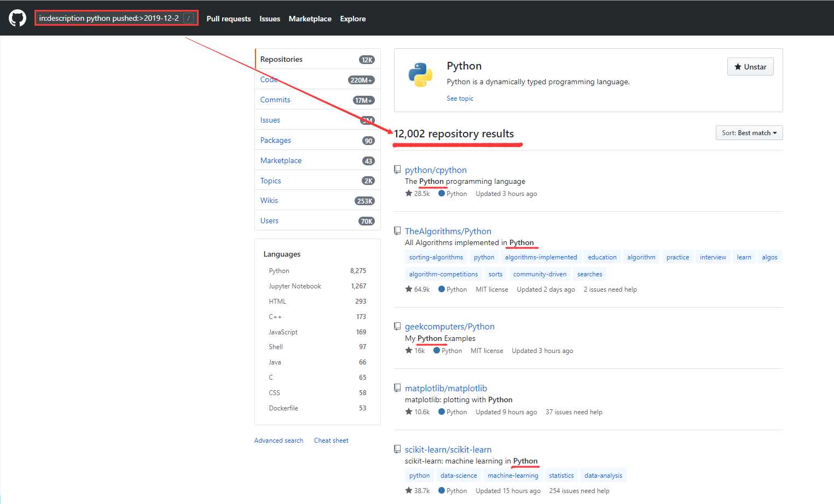Filter results by CSS language

(x=317, y=393)
